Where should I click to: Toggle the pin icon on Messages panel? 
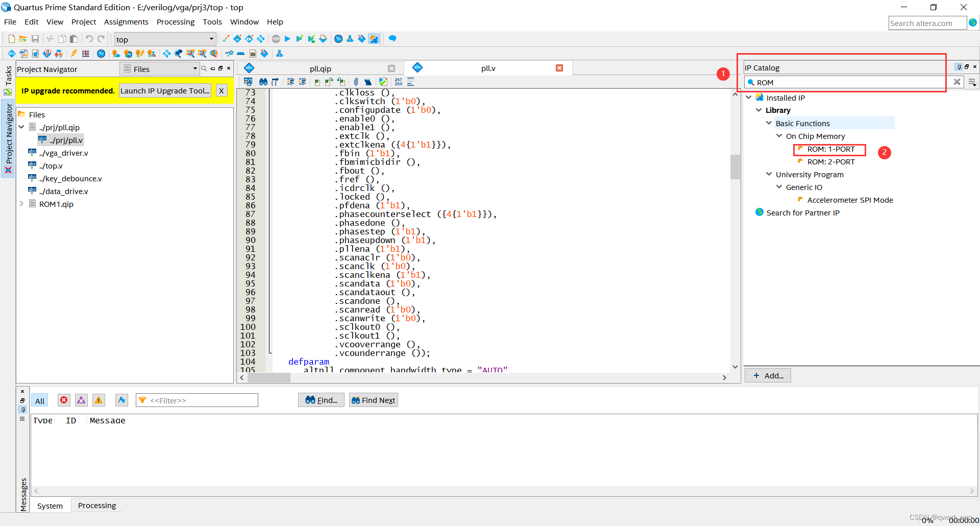[22, 409]
